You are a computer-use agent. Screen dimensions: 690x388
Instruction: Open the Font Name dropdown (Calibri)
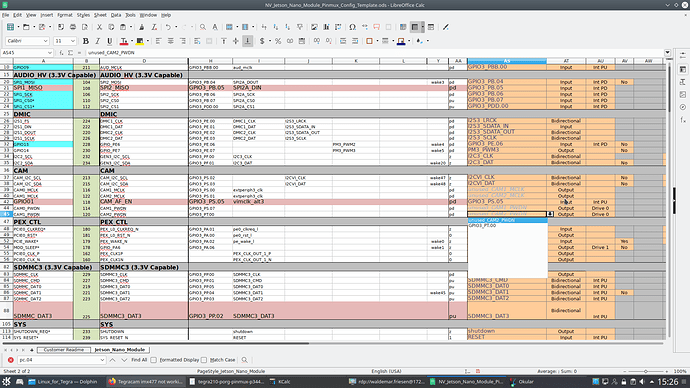45,41
